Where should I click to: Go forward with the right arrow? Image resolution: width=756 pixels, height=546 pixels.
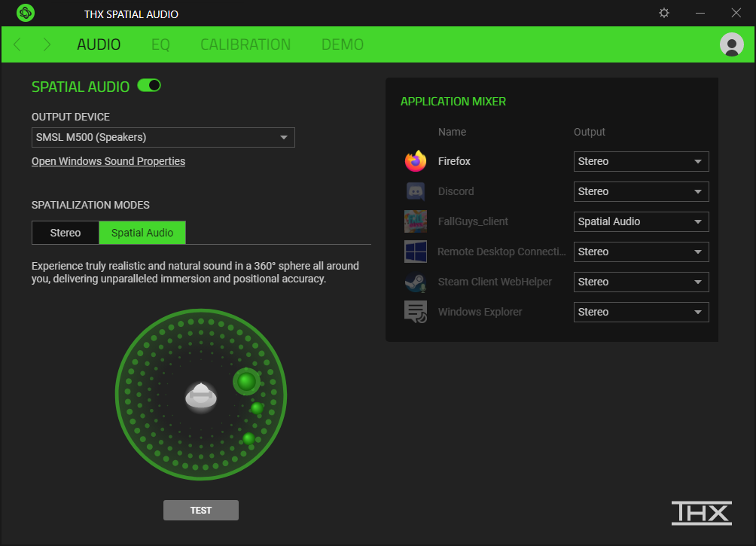coord(47,44)
